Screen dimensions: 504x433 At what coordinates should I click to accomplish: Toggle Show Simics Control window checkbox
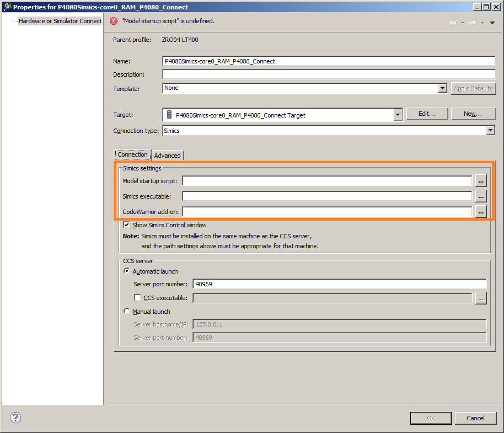tap(127, 224)
